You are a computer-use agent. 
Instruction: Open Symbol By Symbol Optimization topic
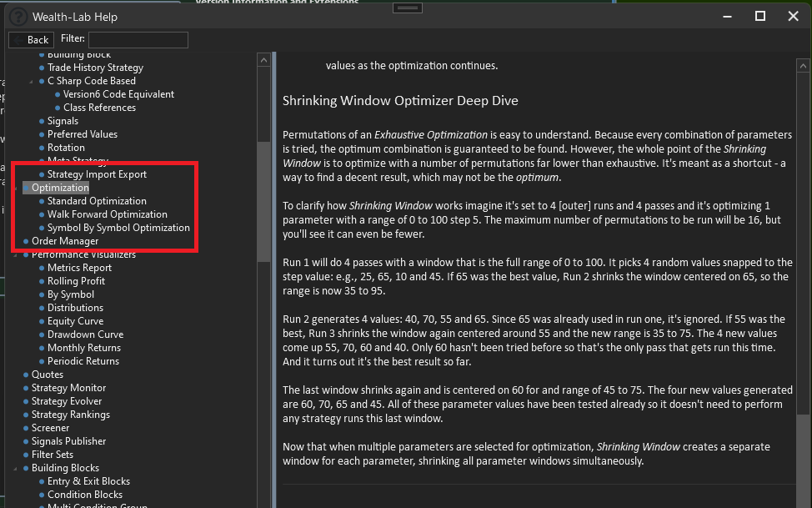pyautogui.click(x=118, y=228)
